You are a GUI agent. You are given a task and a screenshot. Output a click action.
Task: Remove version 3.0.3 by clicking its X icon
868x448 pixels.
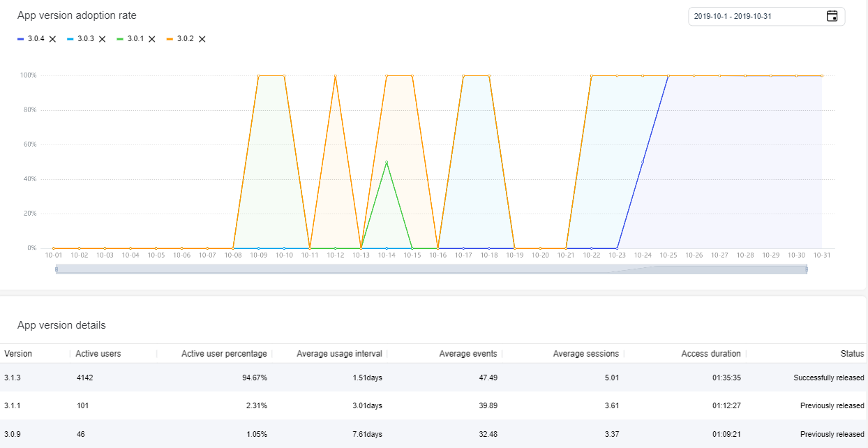click(102, 39)
